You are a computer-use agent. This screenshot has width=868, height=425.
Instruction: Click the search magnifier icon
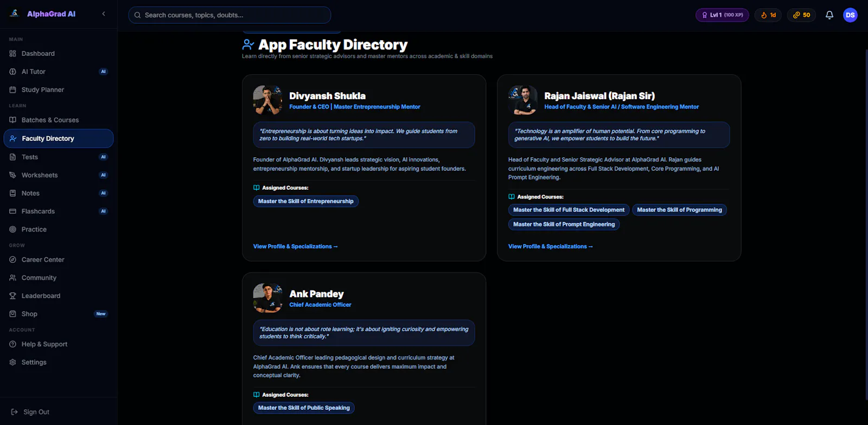tap(138, 15)
